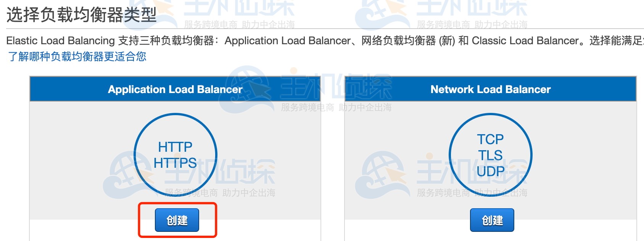
Task: Click the HTTP label inside the circle
Action: tap(175, 147)
